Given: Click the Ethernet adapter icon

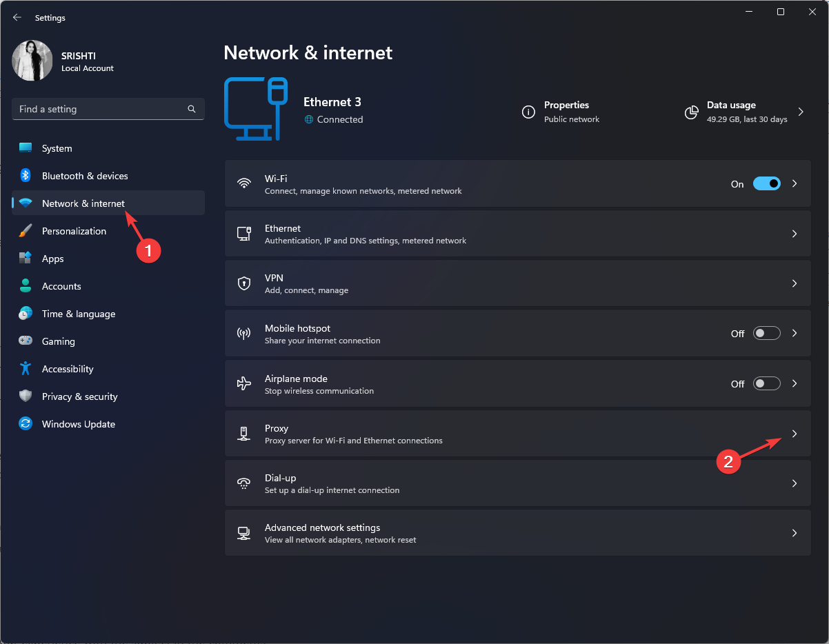Looking at the screenshot, I should coord(243,233).
